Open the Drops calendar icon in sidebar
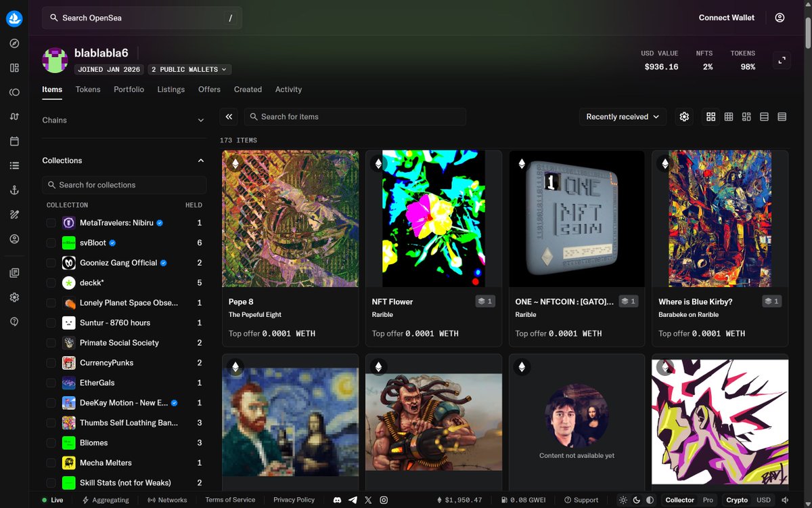 (x=14, y=141)
